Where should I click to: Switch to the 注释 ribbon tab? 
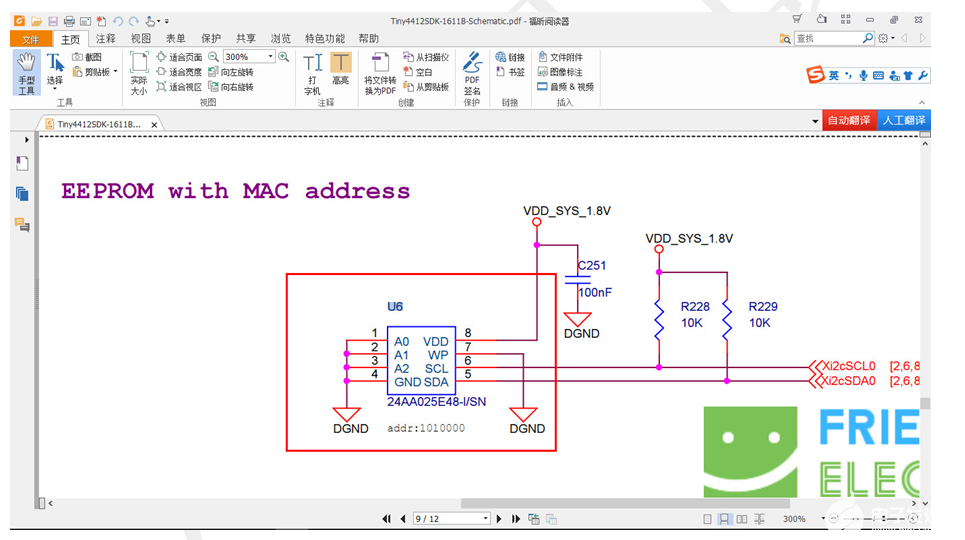105,39
